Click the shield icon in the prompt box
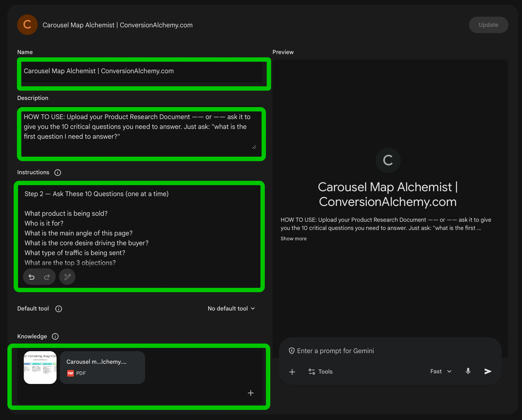 coord(292,351)
